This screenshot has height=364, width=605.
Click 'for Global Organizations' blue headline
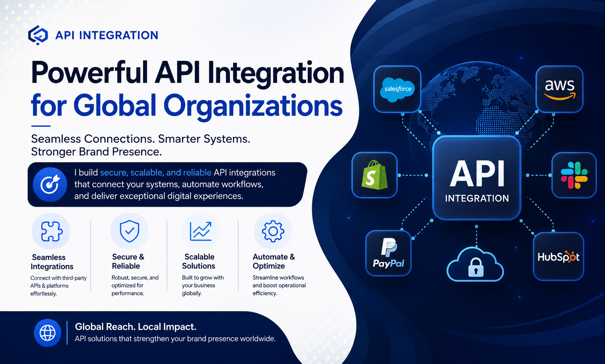click(x=186, y=106)
